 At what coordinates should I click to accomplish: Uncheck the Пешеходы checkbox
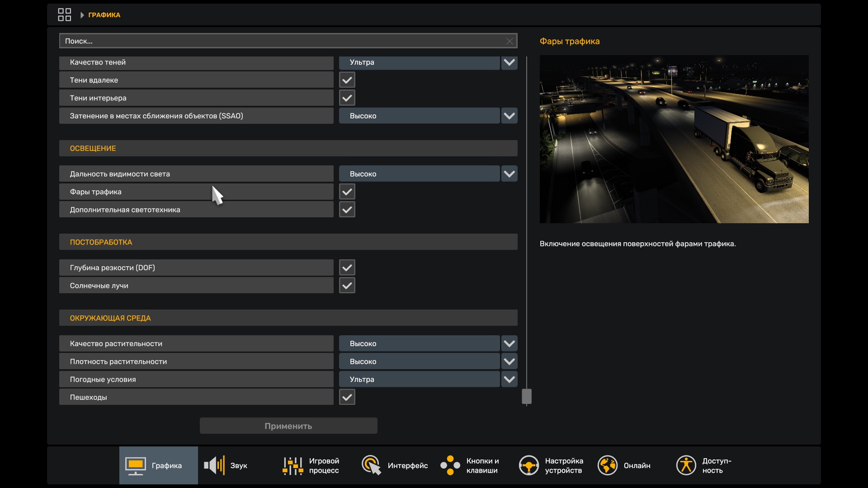click(x=347, y=397)
